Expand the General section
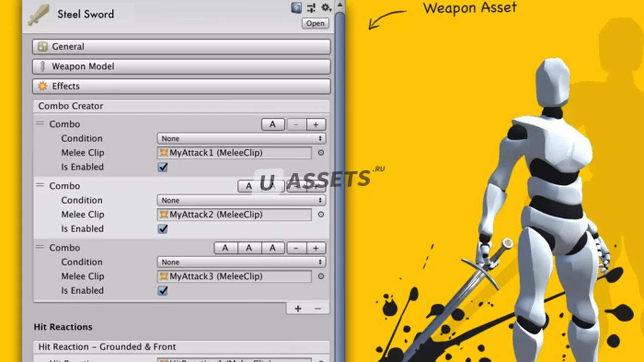Viewport: 644px width, 362px height. [x=182, y=47]
